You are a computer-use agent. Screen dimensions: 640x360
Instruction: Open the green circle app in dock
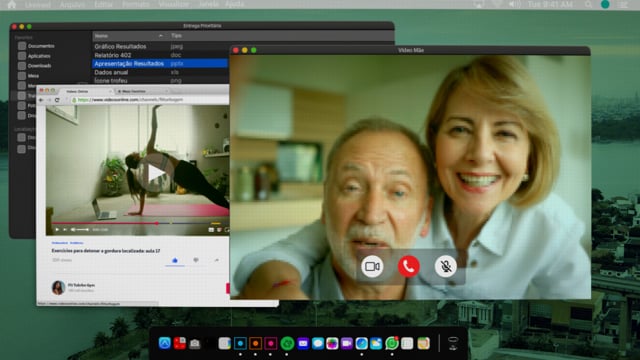point(287,344)
